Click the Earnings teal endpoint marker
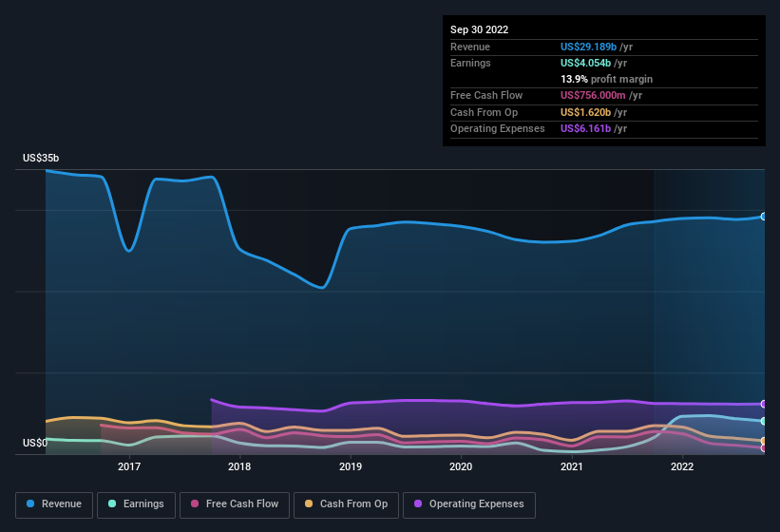This screenshot has height=532, width=780. (x=764, y=421)
